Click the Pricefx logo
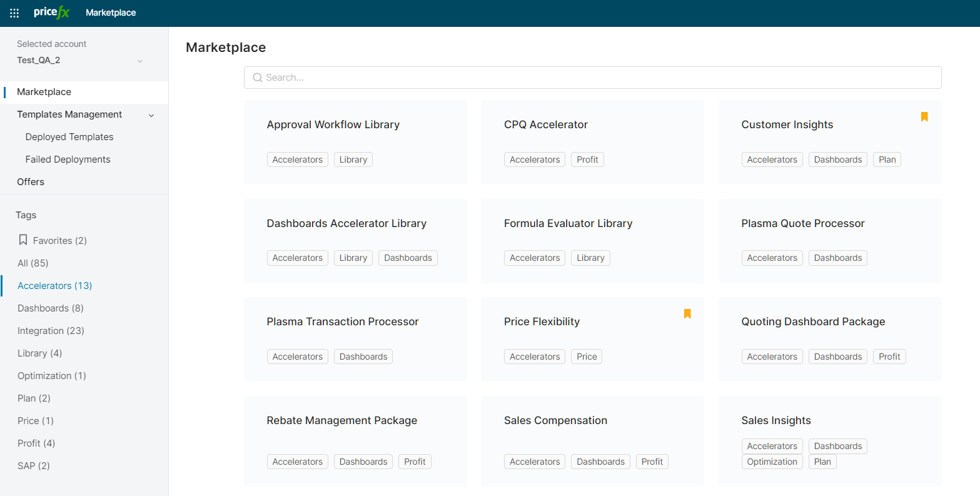 52,13
